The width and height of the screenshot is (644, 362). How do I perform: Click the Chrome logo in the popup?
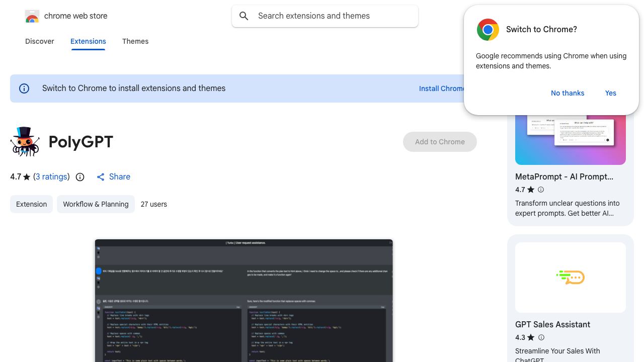click(488, 30)
